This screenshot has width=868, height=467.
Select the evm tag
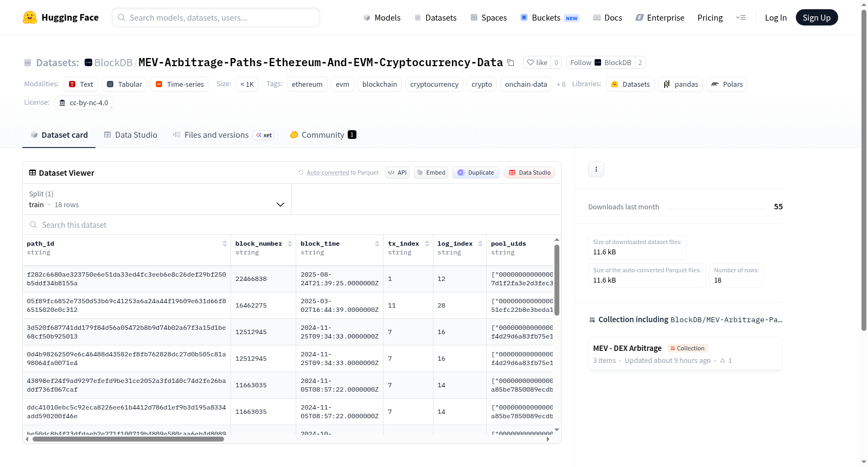(342, 84)
